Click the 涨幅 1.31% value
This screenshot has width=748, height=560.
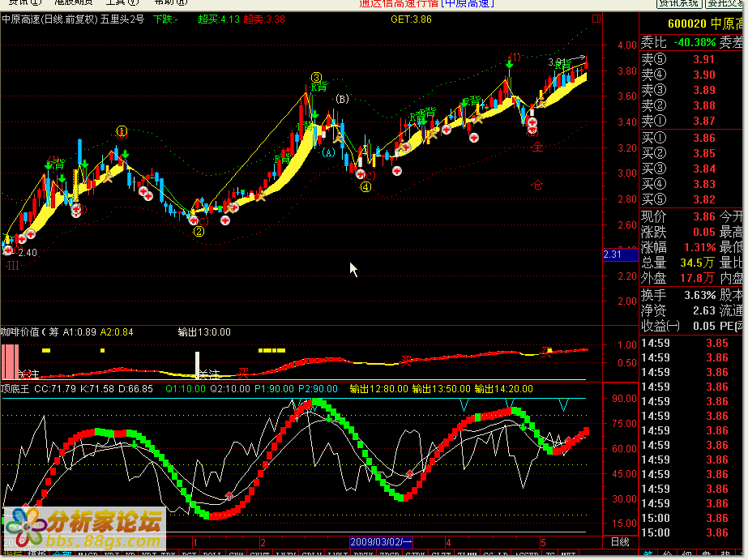(x=700, y=247)
